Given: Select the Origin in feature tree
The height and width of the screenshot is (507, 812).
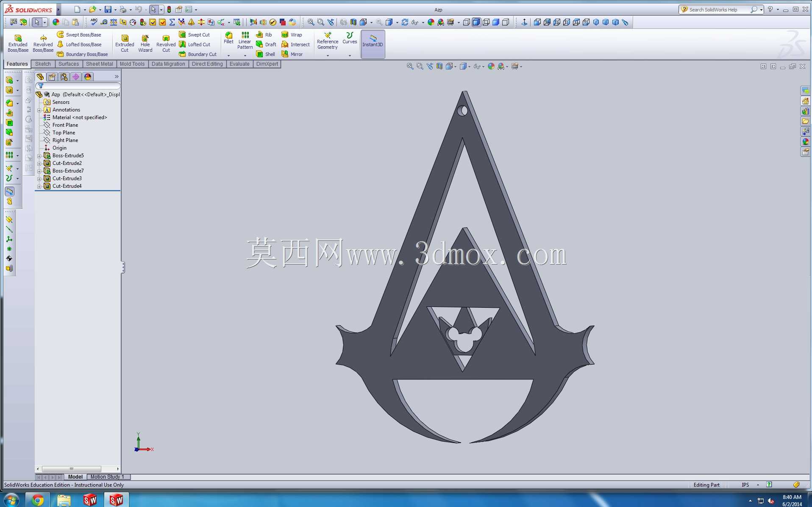Looking at the screenshot, I should click(x=55, y=148).
